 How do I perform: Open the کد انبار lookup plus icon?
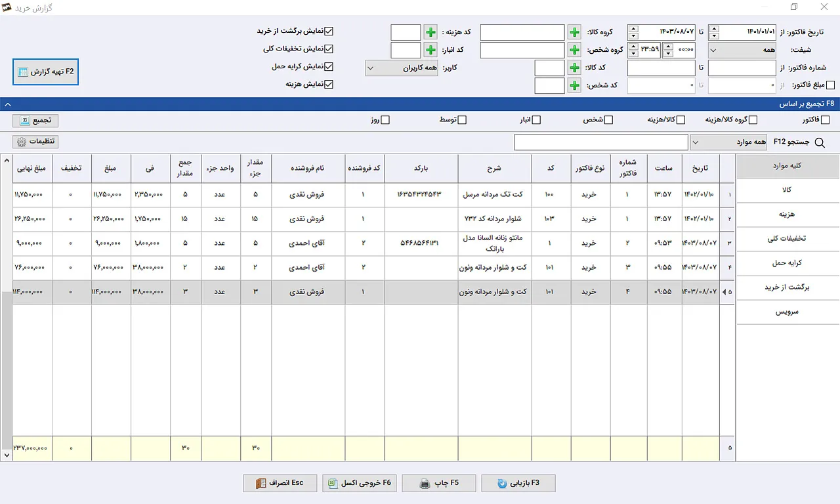430,50
